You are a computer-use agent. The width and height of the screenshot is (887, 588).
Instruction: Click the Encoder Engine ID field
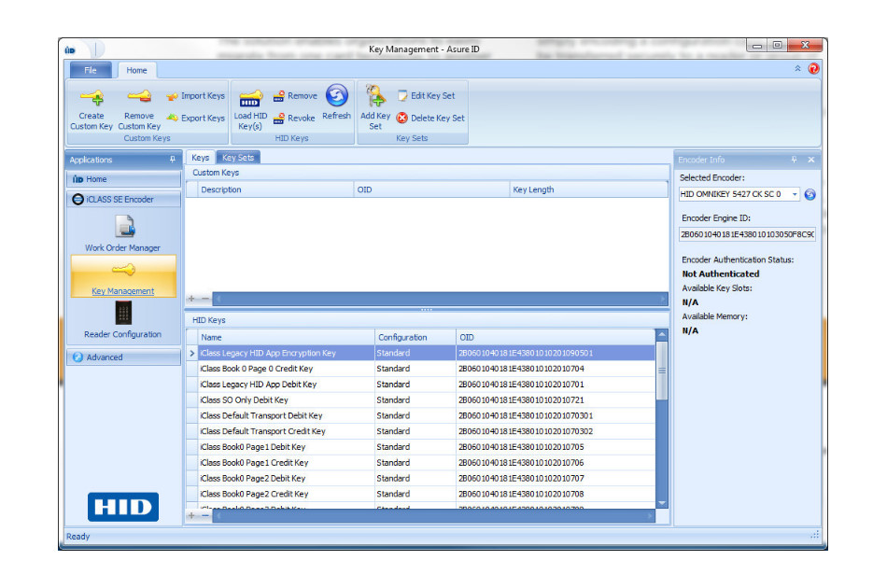[747, 234]
